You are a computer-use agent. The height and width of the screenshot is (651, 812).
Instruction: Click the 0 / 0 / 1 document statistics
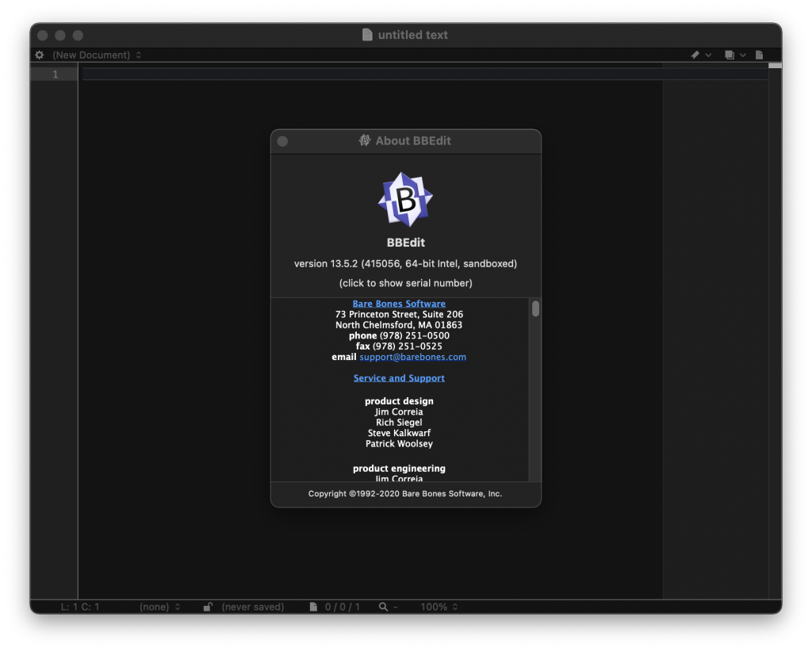[x=343, y=607]
